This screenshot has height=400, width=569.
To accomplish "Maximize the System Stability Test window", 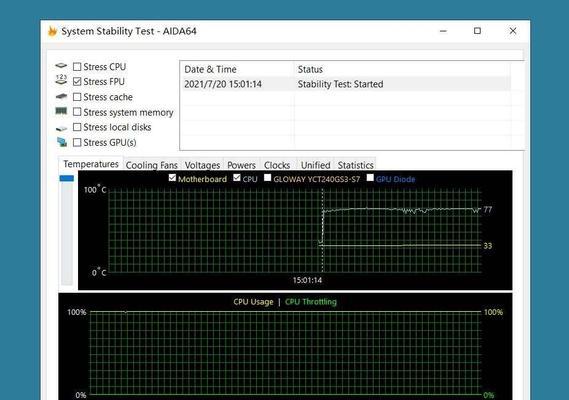I will click(x=477, y=31).
